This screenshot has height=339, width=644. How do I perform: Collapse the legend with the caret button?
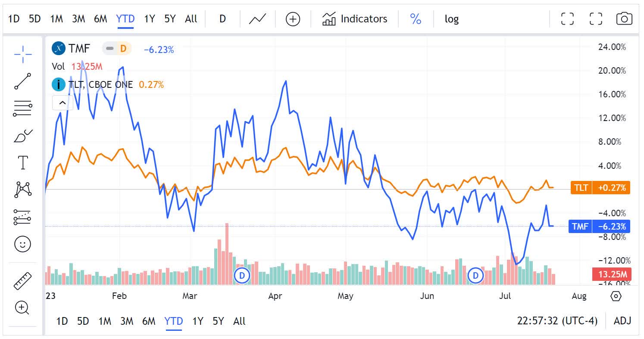[x=62, y=103]
